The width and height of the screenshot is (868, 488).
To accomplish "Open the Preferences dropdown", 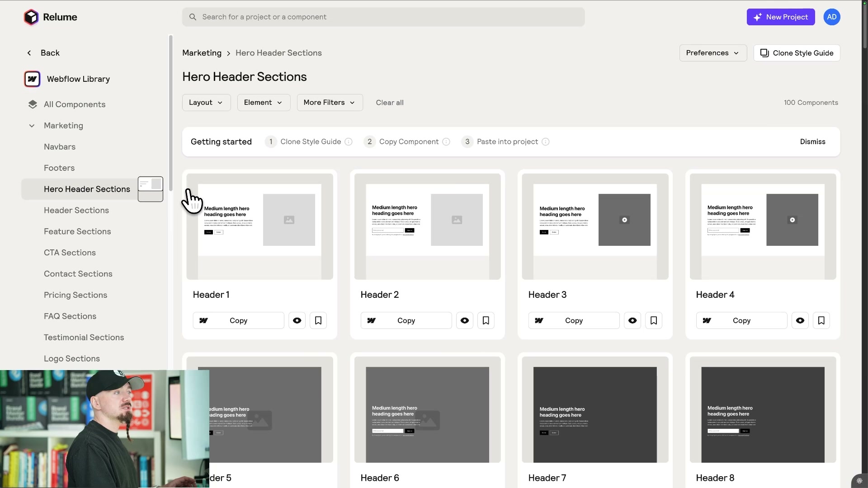I will [713, 53].
